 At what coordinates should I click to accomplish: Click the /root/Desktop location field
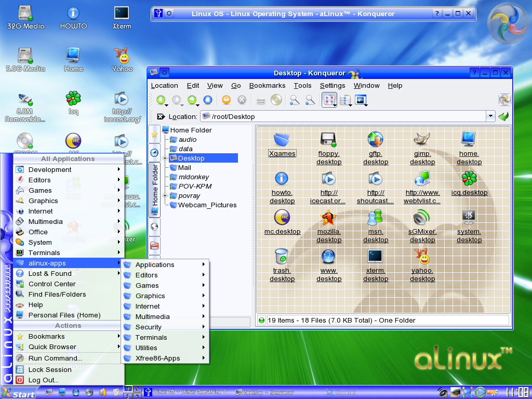coord(343,116)
